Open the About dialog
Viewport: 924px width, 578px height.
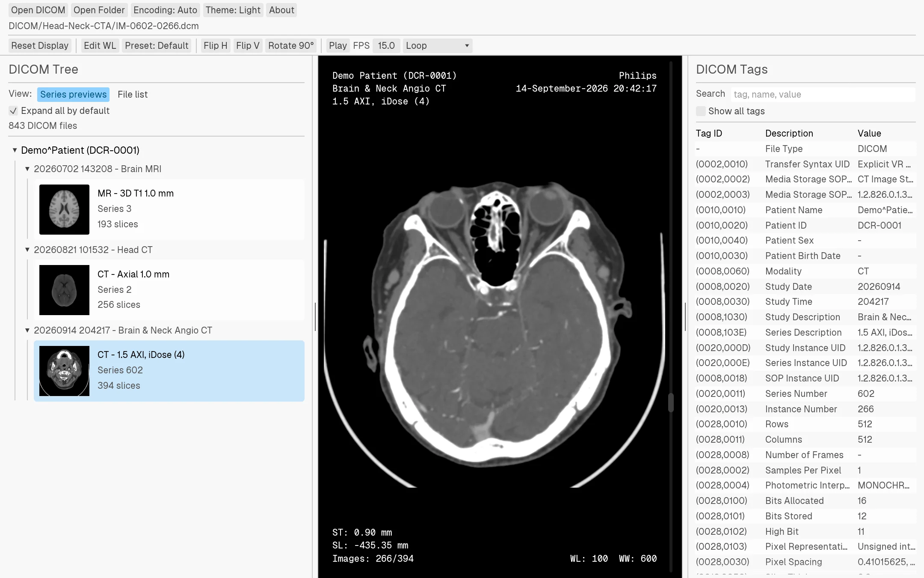pyautogui.click(x=281, y=10)
